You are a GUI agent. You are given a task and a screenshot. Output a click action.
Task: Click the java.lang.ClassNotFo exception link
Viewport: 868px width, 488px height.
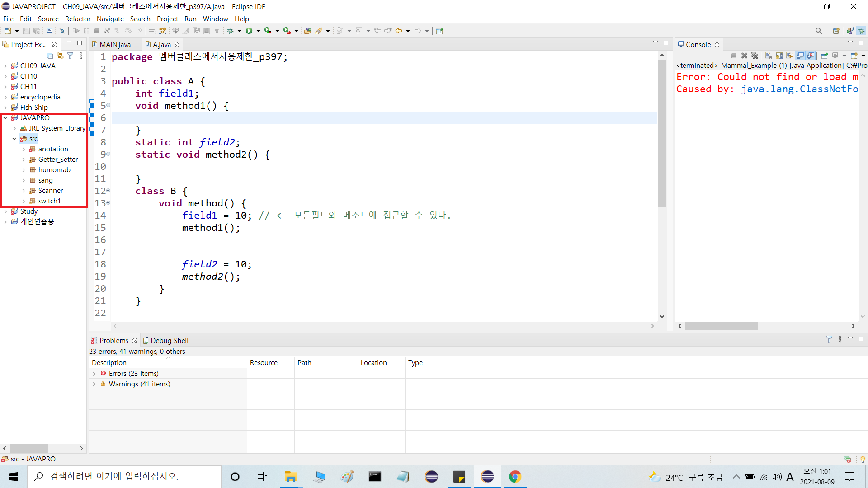[799, 89]
